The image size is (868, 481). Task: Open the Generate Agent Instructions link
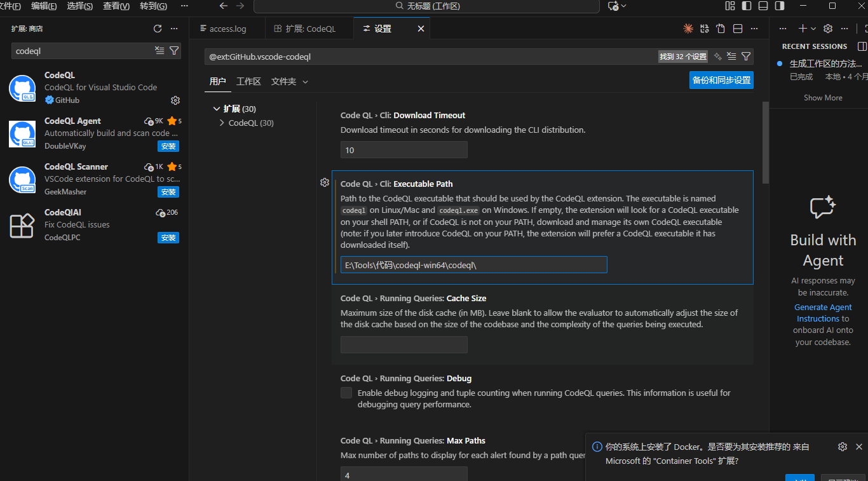pyautogui.click(x=823, y=313)
